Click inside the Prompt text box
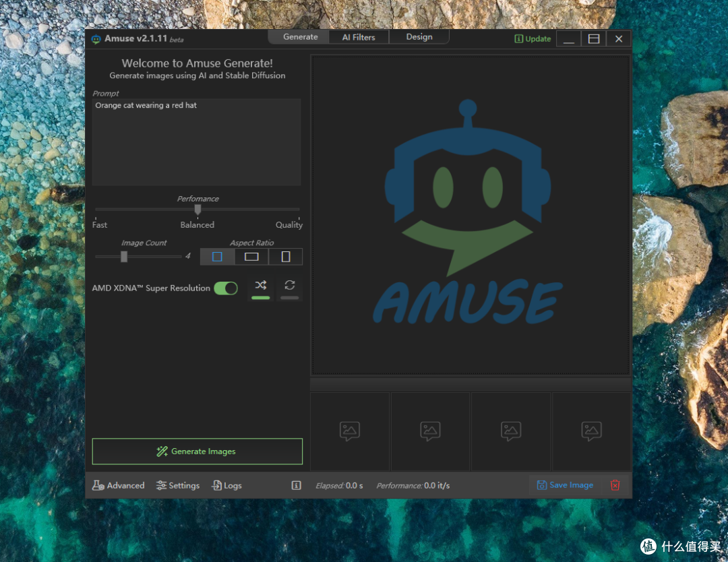This screenshot has width=728, height=562. [196, 142]
